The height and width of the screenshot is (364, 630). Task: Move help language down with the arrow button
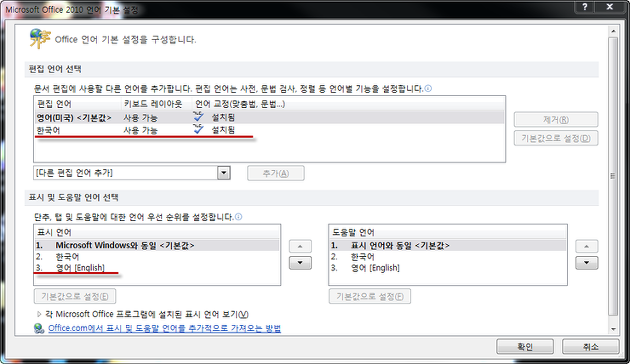[x=587, y=263]
